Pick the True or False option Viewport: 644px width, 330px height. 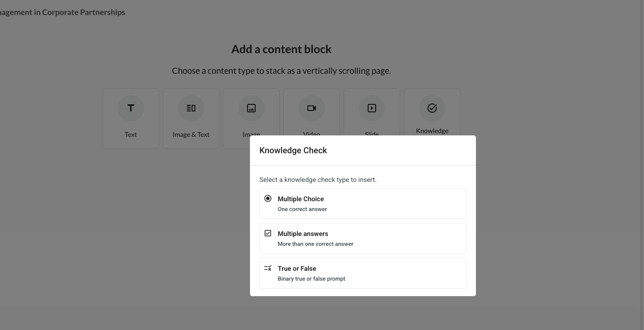click(363, 273)
